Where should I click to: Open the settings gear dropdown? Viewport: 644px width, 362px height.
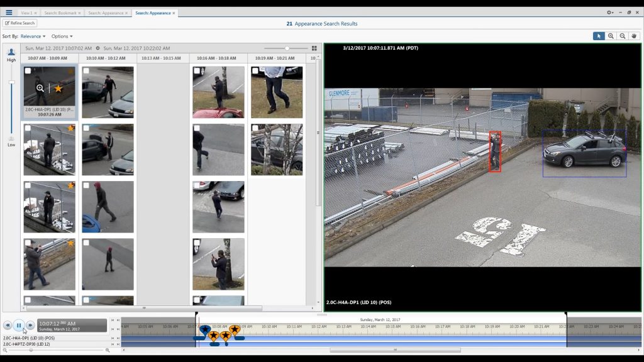[x=610, y=13]
